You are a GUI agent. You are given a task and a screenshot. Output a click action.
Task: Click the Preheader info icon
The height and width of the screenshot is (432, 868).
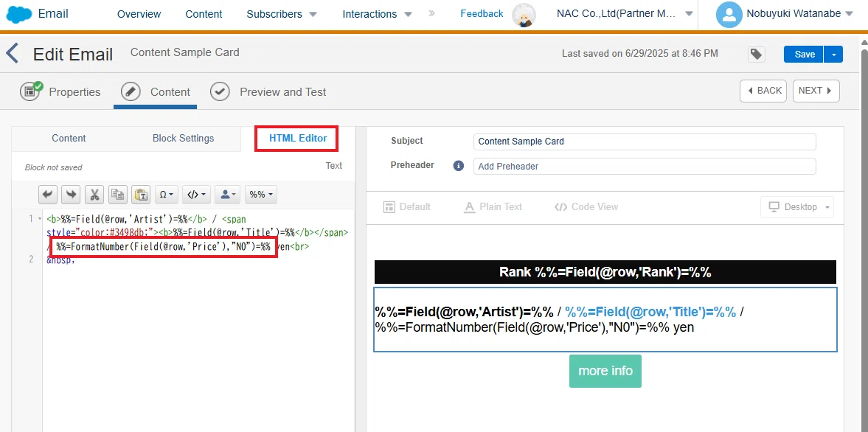click(x=459, y=165)
